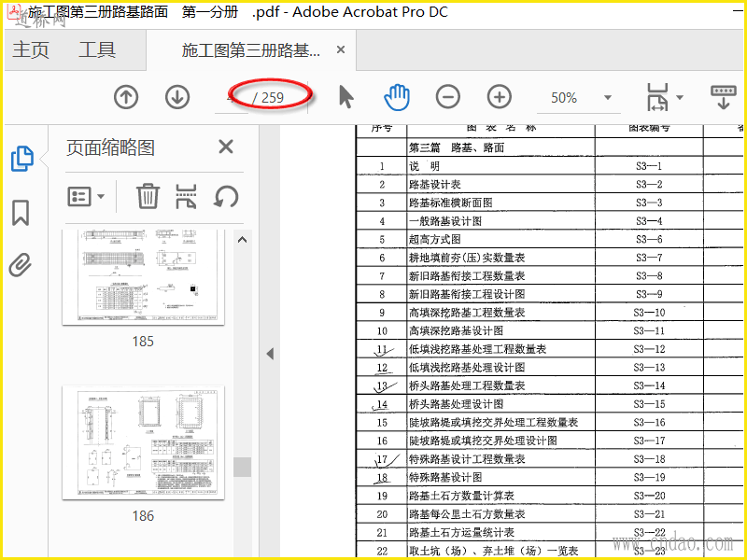Click the thumbnail panel scrollbar handle
The width and height of the screenshot is (747, 560).
click(242, 468)
